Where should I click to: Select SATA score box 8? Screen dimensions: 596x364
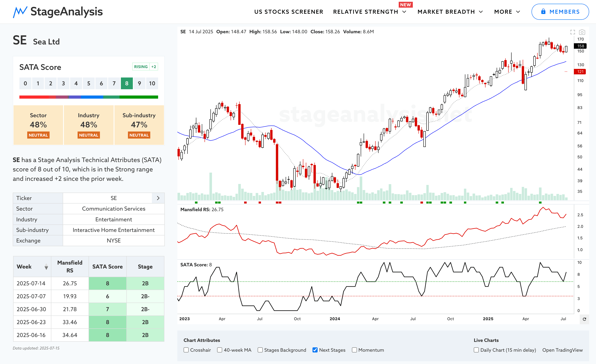point(127,83)
